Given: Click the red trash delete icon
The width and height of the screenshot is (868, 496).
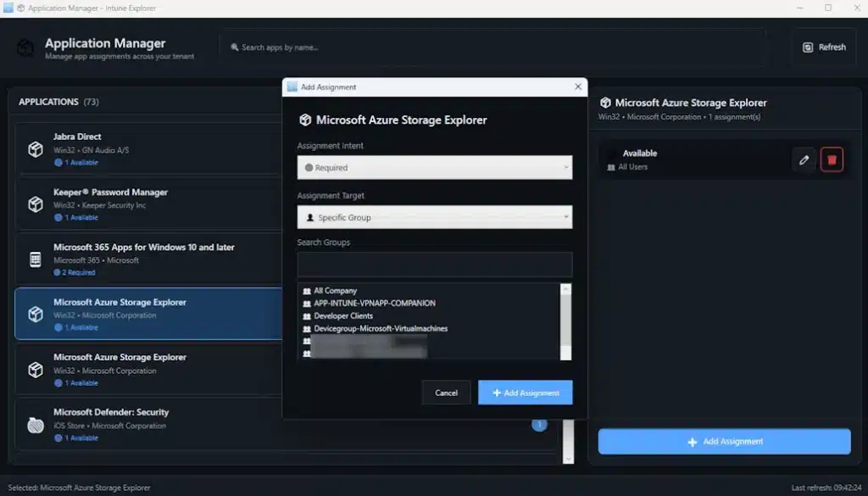Looking at the screenshot, I should [832, 159].
